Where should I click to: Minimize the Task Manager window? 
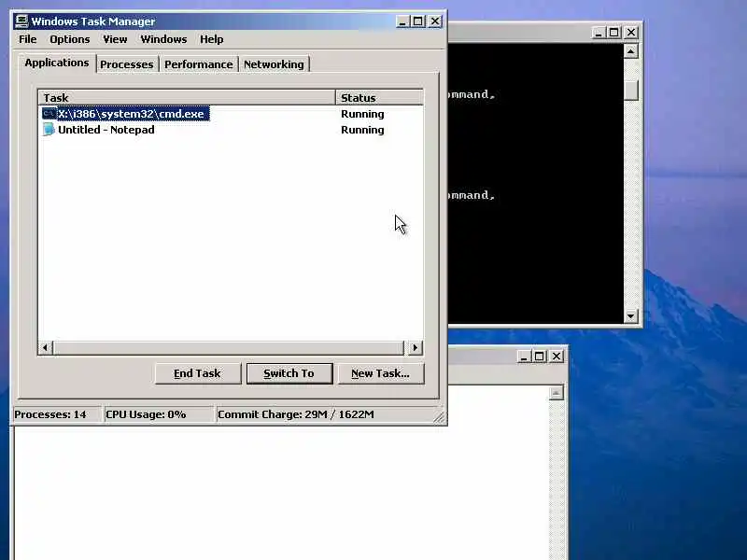(402, 21)
